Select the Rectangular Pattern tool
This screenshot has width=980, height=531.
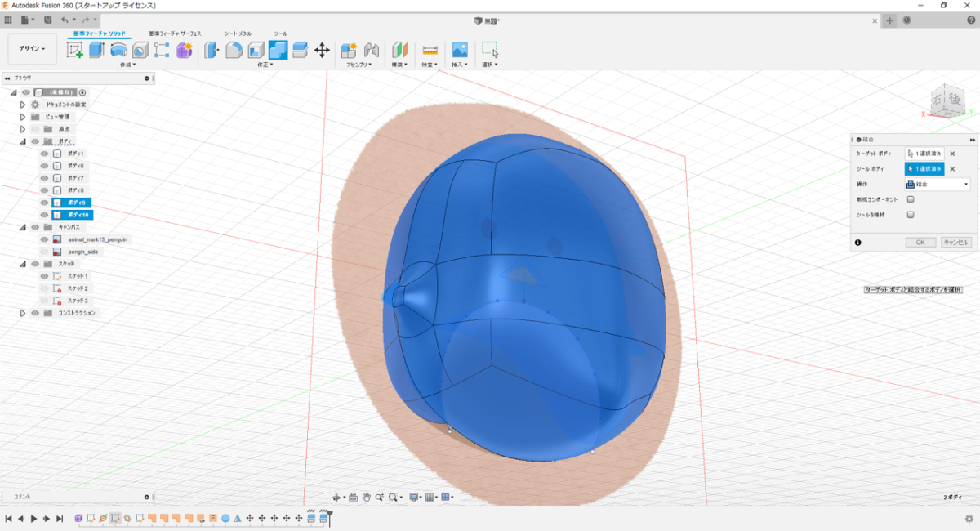coord(162,50)
